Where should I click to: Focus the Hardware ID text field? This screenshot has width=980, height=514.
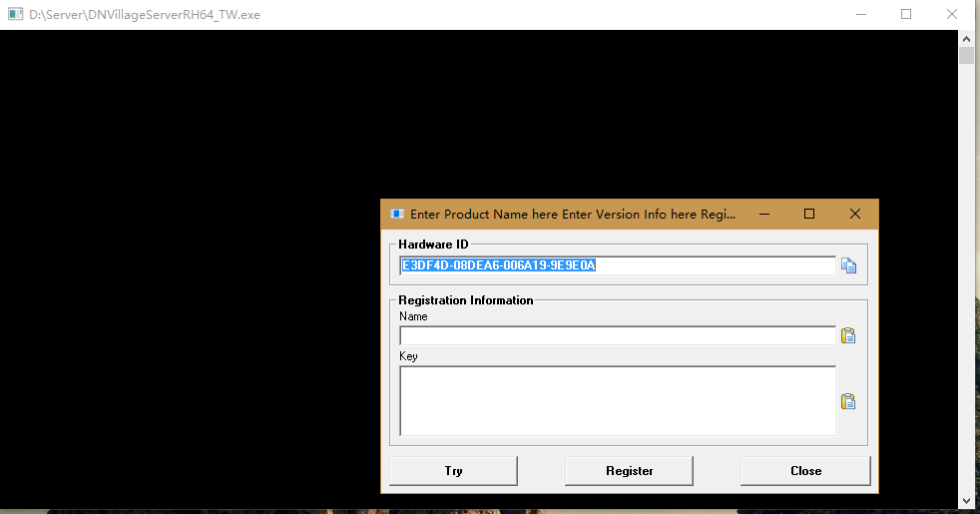[618, 265]
